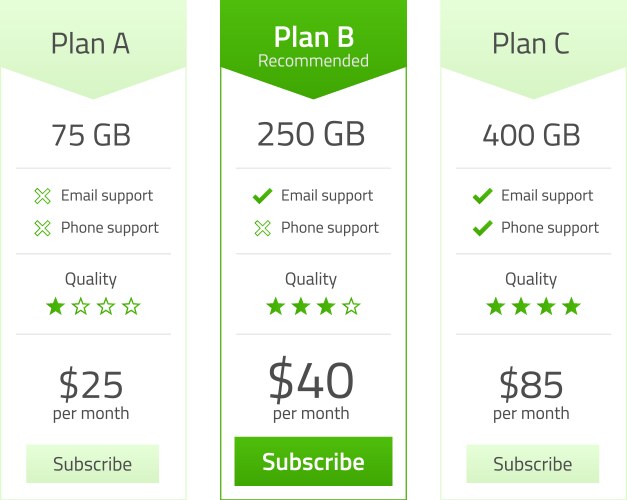This screenshot has width=627, height=500.
Task: Click Plan C Email support checkmark icon
Action: point(482,196)
